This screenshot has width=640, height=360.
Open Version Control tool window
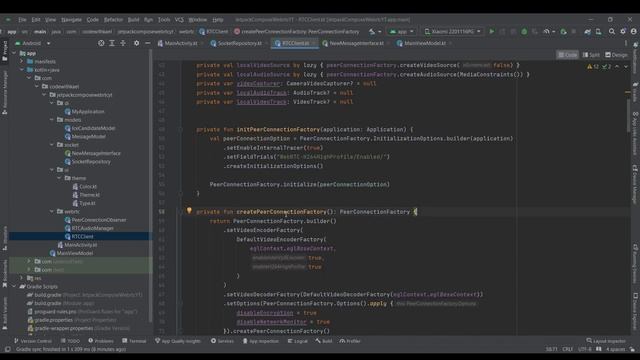pyautogui.click(x=33, y=341)
